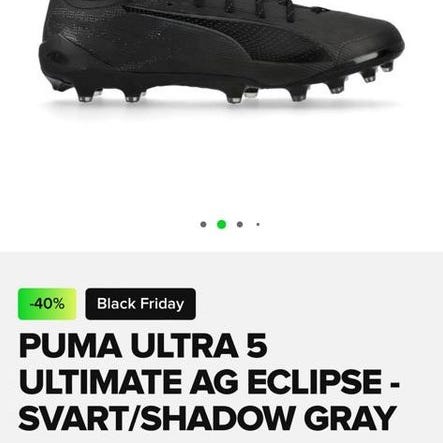
Task: Click the ULTIMATE AG ECLIPSE title line
Action: click(209, 382)
